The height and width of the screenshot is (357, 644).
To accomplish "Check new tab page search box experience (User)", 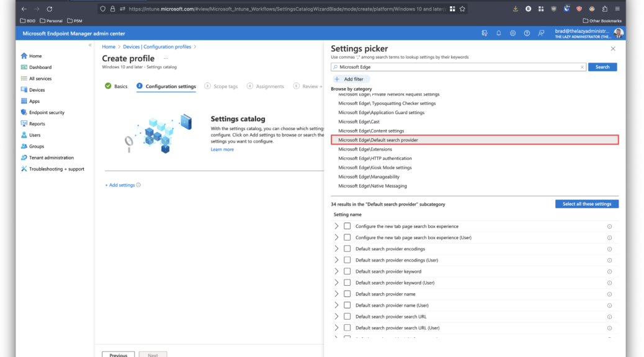I will click(347, 237).
